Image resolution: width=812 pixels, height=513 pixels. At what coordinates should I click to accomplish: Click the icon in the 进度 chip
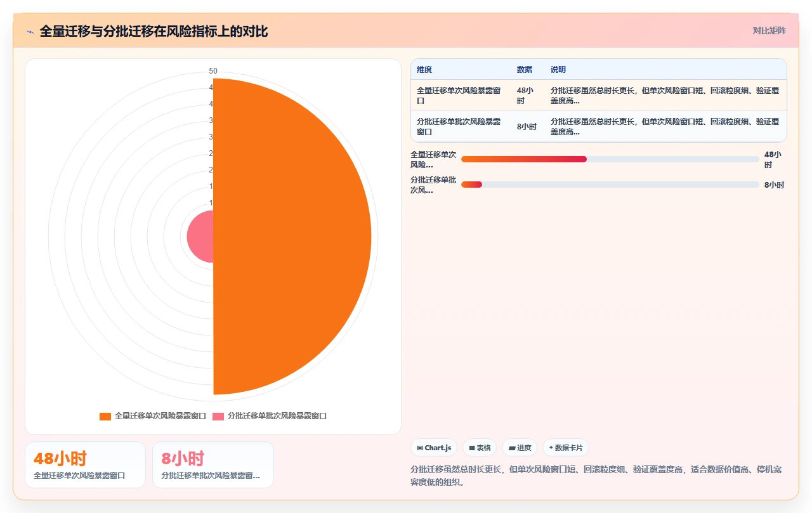(x=512, y=448)
